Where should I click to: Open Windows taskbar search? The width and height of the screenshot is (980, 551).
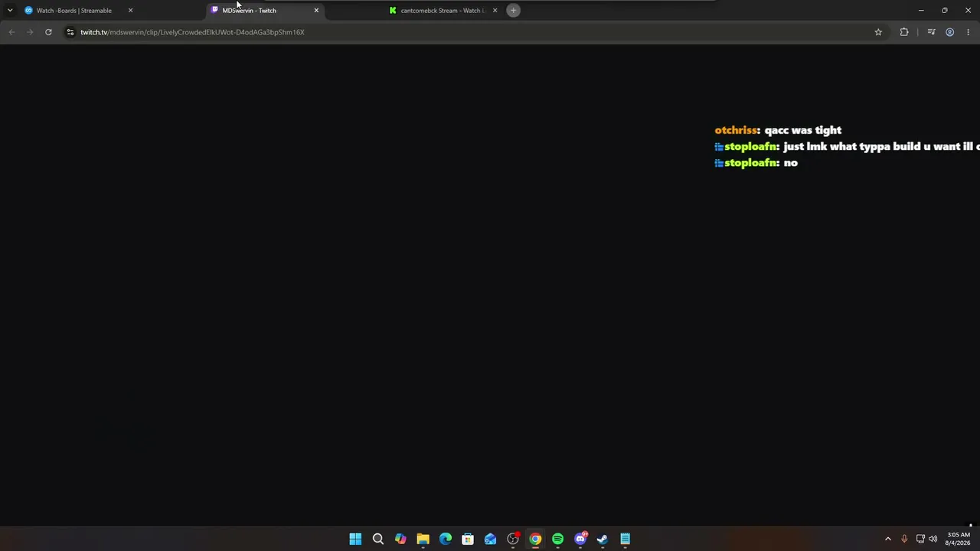click(x=378, y=539)
